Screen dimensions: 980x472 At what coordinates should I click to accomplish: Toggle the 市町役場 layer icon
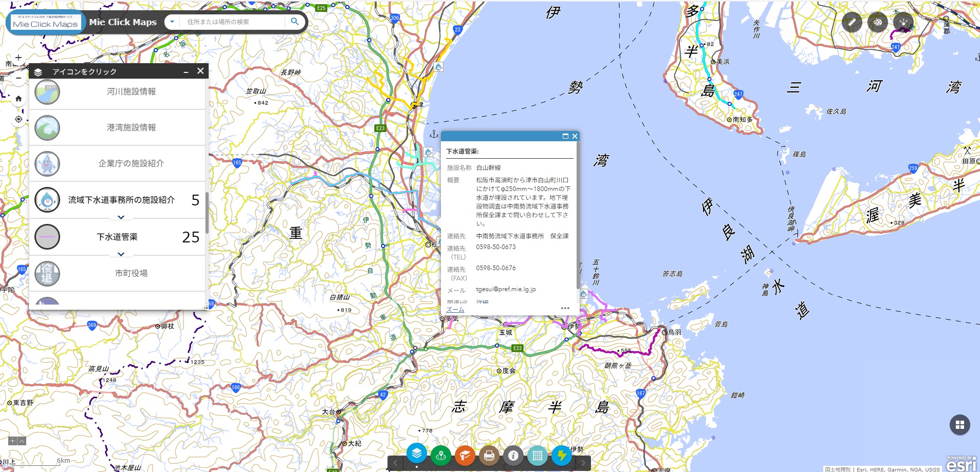[47, 273]
